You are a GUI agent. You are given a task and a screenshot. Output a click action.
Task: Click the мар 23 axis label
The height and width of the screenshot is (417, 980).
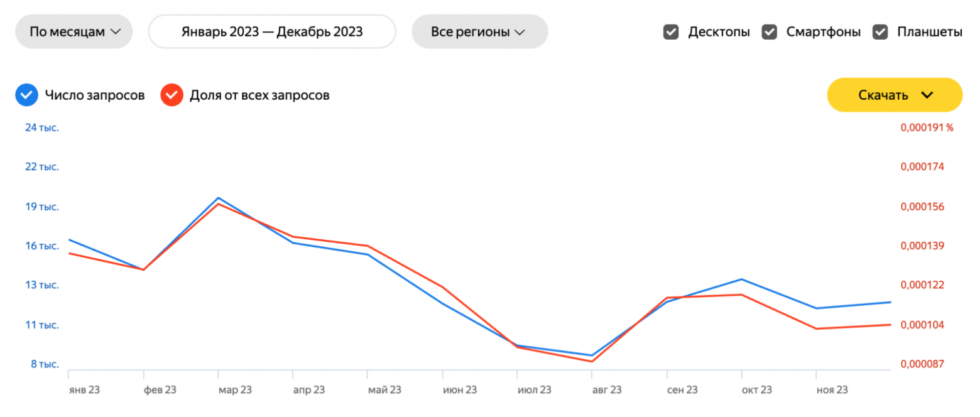click(x=234, y=389)
